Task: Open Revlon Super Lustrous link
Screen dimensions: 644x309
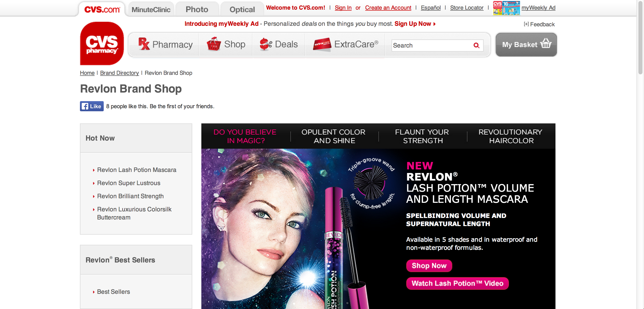Action: pyautogui.click(x=129, y=183)
